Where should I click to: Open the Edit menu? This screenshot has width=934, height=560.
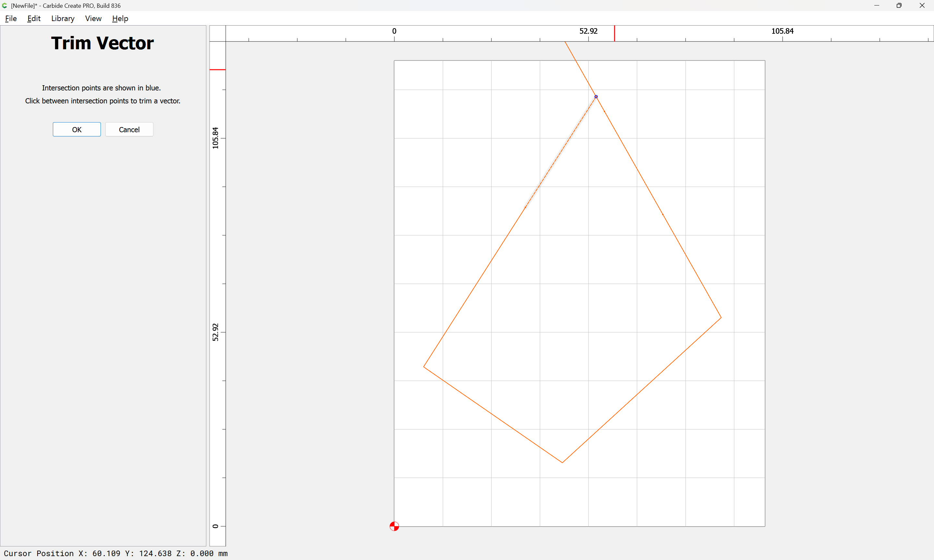tap(34, 18)
